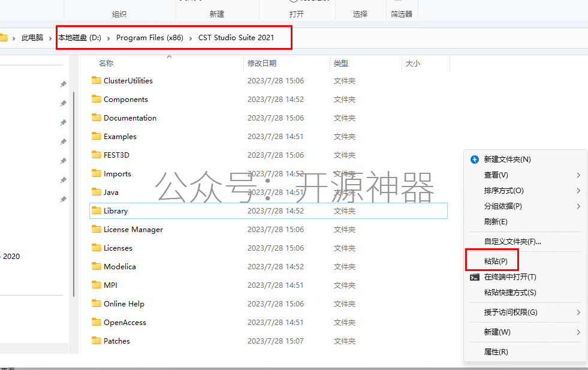Navigate to Program Files (x86) in breadcrumb
588x370 pixels.
(x=150, y=38)
